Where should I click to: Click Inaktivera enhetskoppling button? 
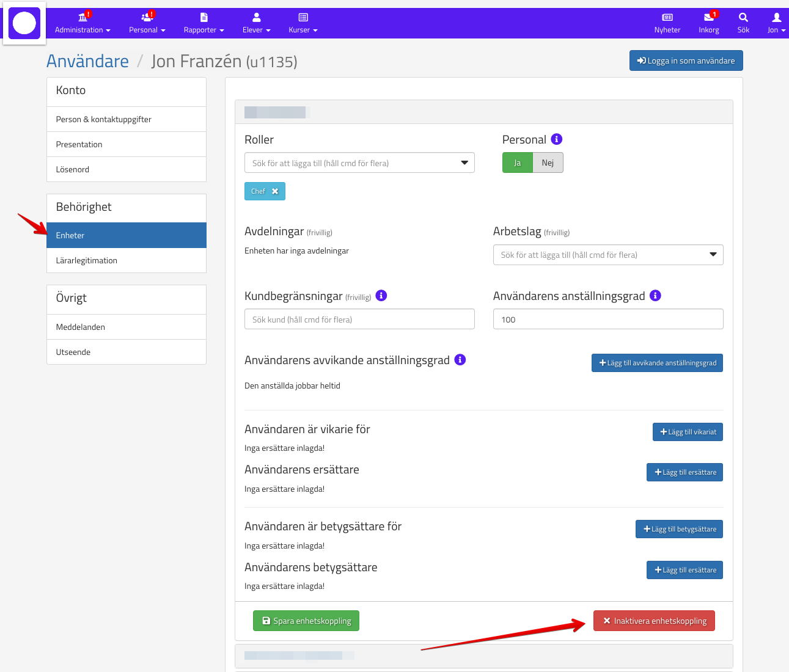coord(654,621)
